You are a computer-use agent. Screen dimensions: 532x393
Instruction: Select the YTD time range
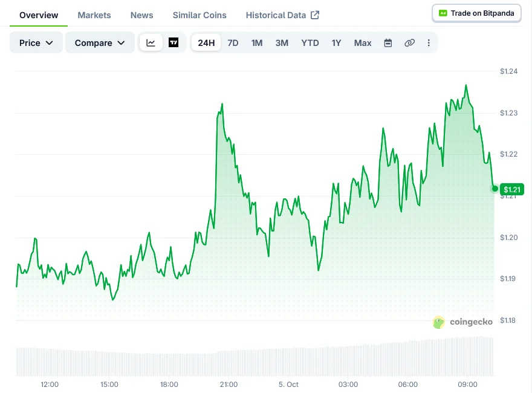[310, 43]
